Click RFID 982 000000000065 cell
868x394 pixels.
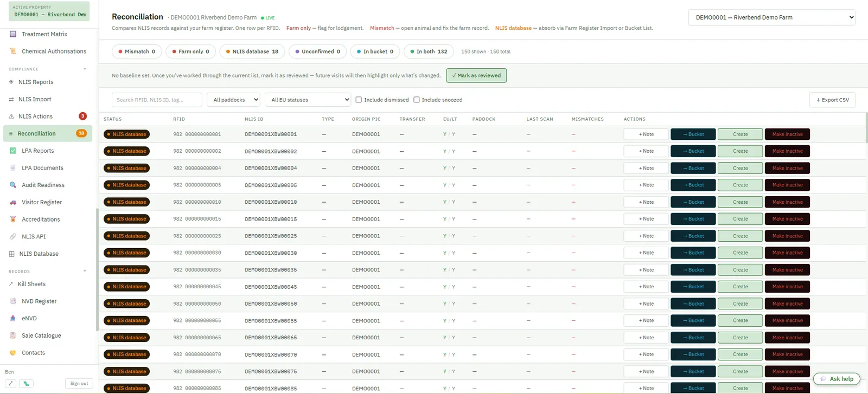pos(197,338)
